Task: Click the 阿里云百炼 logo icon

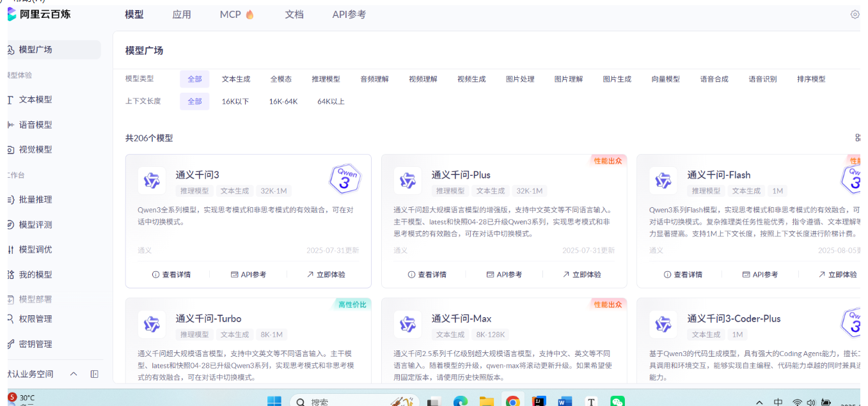Action: point(12,14)
